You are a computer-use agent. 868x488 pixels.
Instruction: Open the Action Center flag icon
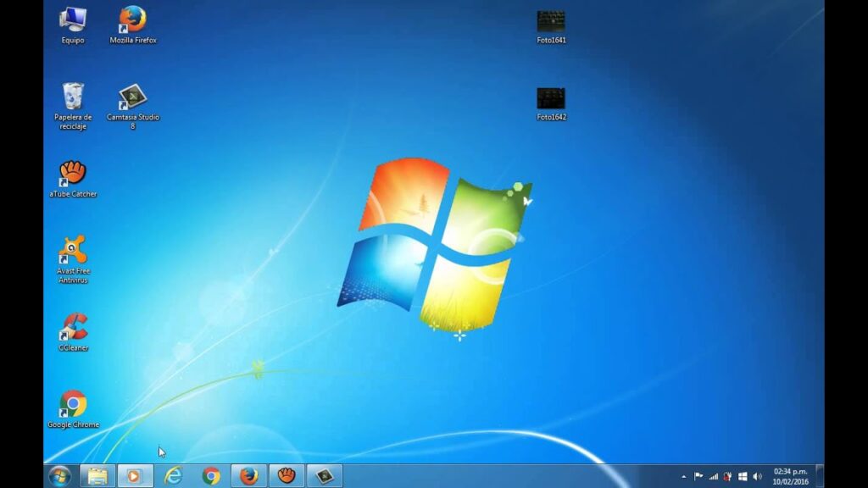(x=698, y=476)
